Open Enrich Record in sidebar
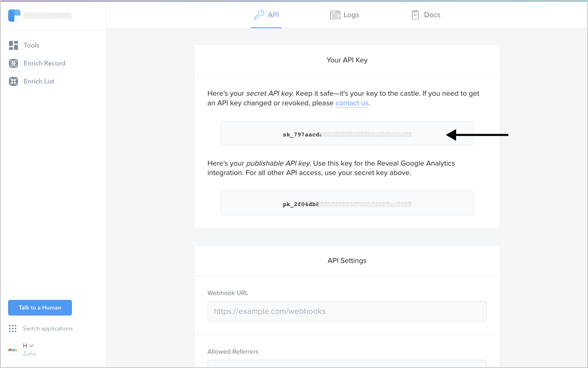The image size is (588, 368). pyautogui.click(x=44, y=63)
